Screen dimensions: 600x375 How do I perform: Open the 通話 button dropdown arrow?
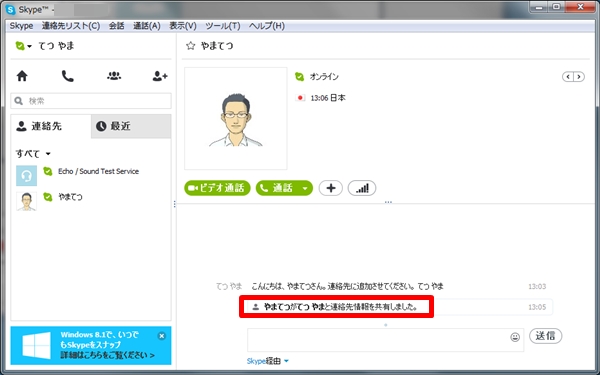coord(305,188)
